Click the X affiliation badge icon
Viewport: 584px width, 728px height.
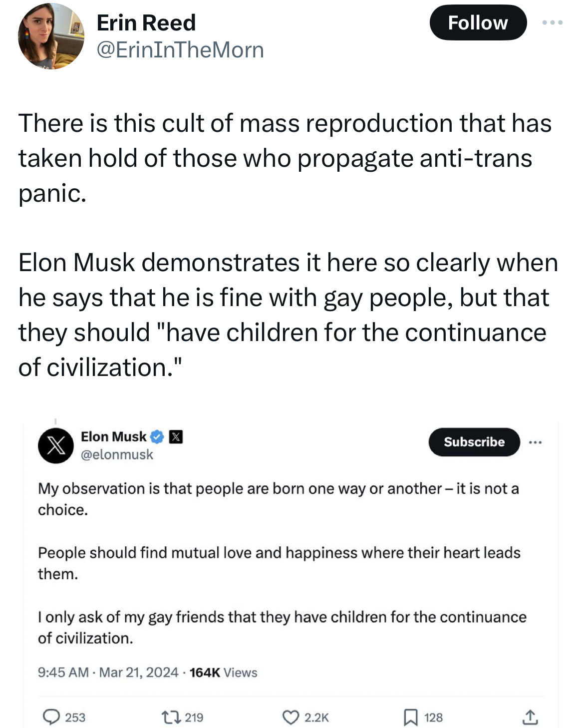(176, 437)
